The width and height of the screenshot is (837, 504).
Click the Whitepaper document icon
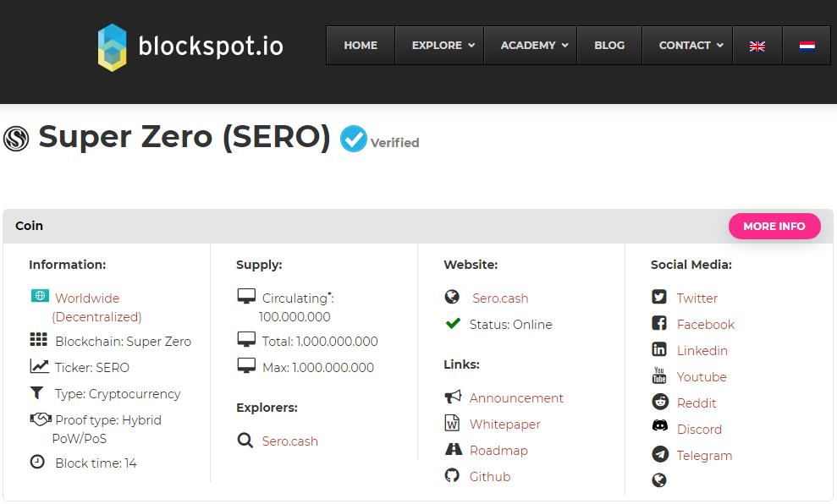452,423
